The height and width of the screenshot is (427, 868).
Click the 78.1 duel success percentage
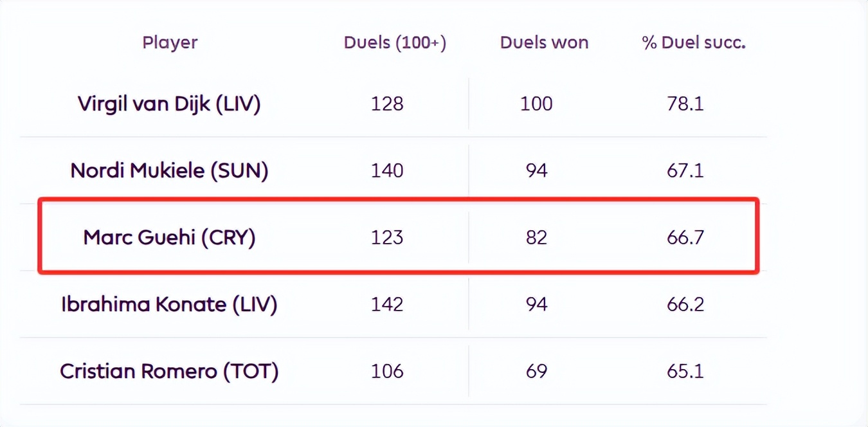(685, 104)
